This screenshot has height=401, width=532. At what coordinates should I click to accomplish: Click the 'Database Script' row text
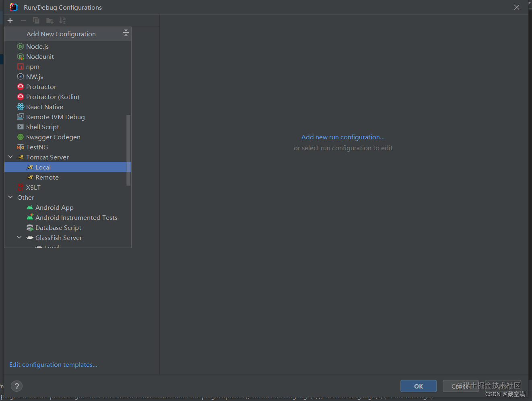coord(58,227)
